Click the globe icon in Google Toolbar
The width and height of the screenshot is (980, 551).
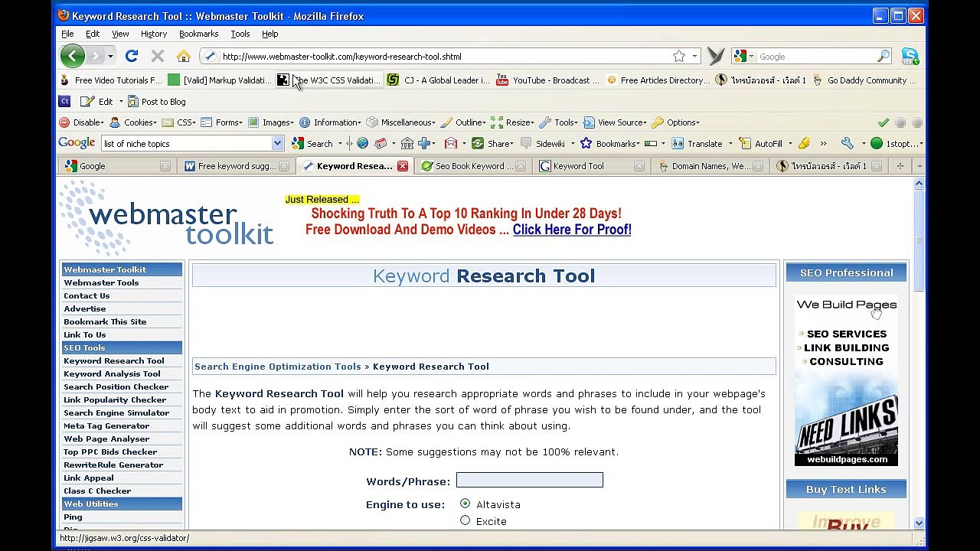pos(363,143)
